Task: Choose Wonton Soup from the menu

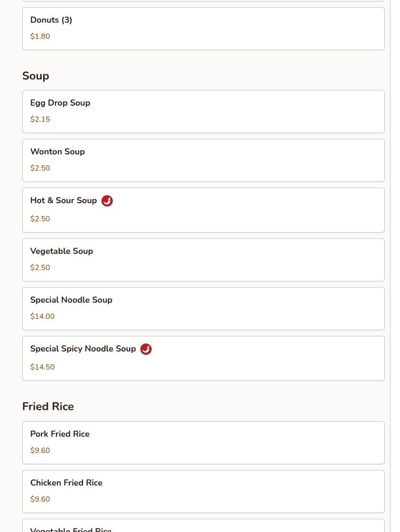Action: (x=203, y=160)
